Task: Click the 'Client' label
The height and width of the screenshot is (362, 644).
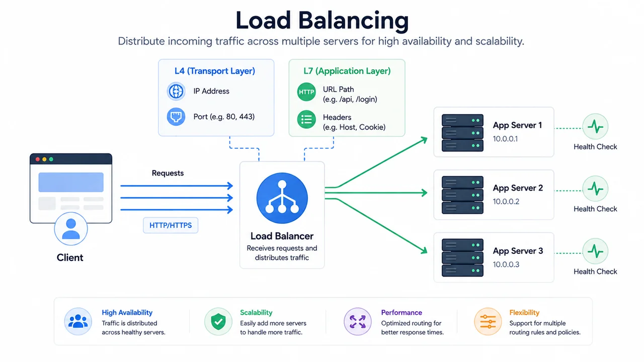Action: (70, 257)
